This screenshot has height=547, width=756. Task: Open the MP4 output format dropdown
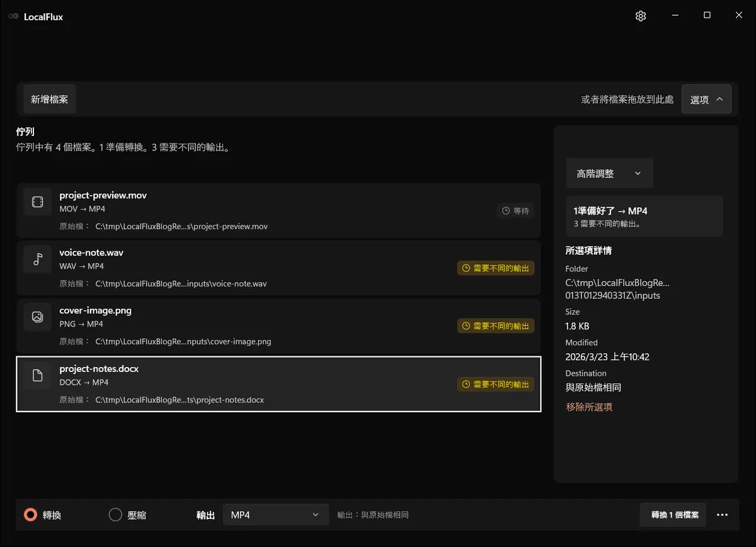click(276, 515)
